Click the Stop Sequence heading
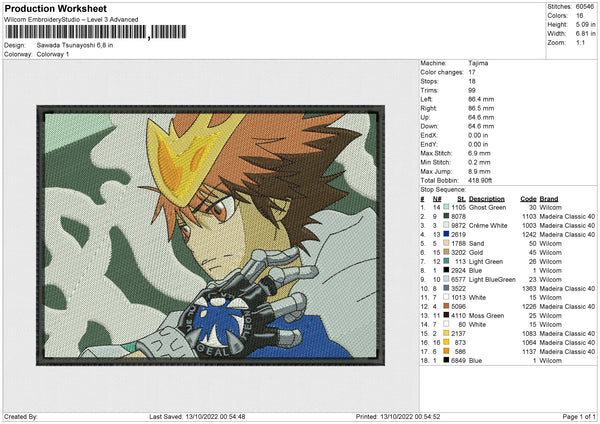This screenshot has width=600, height=424. coord(443,190)
